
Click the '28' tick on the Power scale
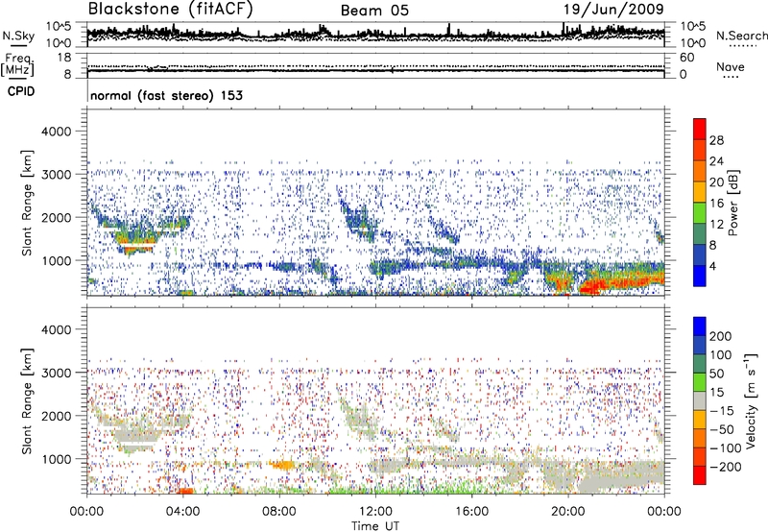[x=716, y=140]
